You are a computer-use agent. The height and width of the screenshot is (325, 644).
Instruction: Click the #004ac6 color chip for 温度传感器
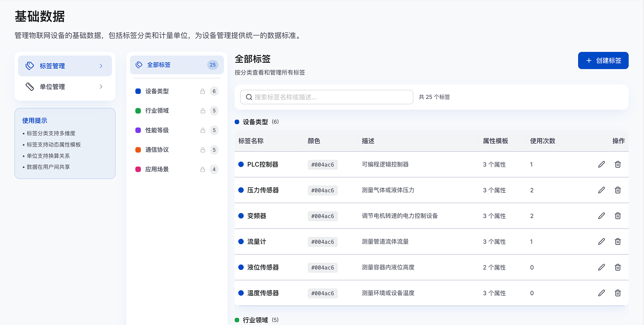coord(323,293)
